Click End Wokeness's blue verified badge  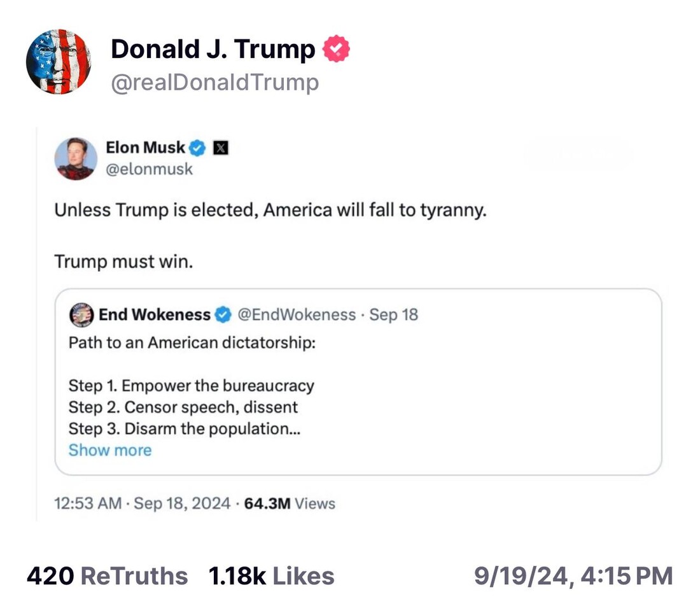tap(222, 314)
